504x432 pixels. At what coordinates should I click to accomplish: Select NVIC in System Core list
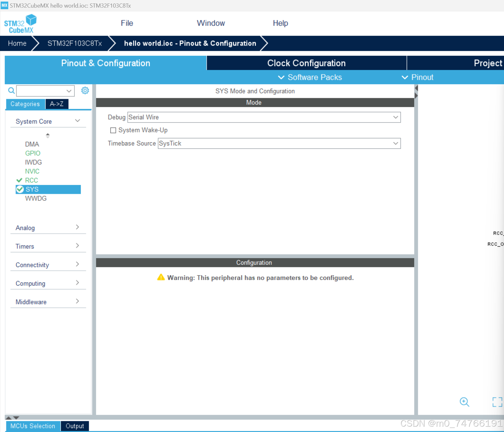point(32,171)
